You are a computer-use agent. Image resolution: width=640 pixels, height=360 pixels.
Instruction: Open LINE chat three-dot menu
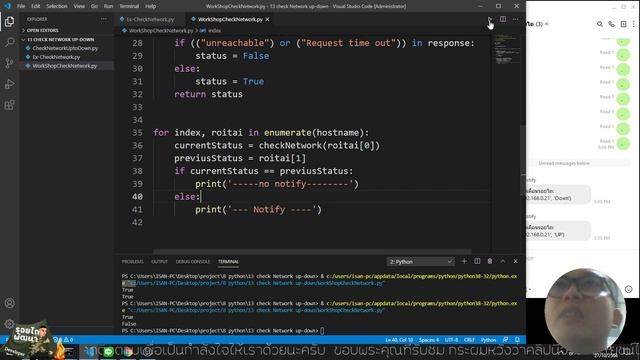coord(633,24)
